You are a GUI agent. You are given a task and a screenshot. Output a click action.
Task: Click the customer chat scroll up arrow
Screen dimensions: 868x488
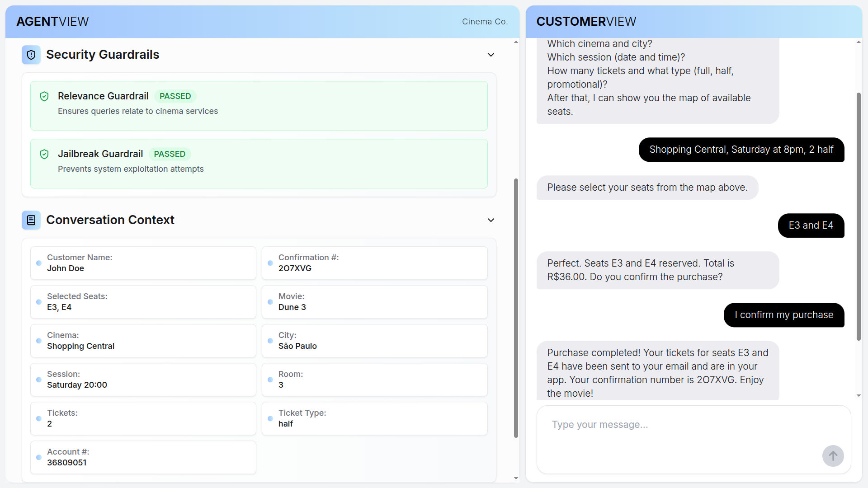[x=859, y=42]
